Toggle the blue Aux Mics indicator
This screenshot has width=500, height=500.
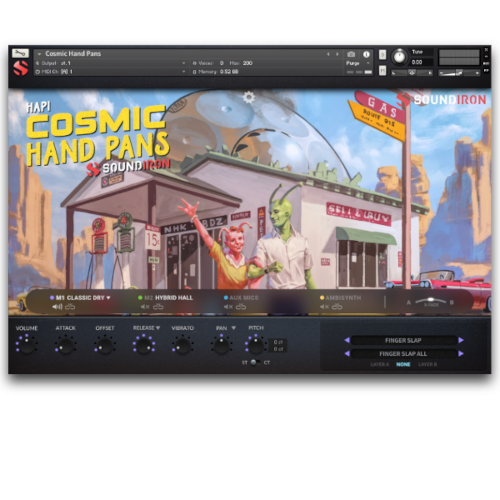(226, 298)
